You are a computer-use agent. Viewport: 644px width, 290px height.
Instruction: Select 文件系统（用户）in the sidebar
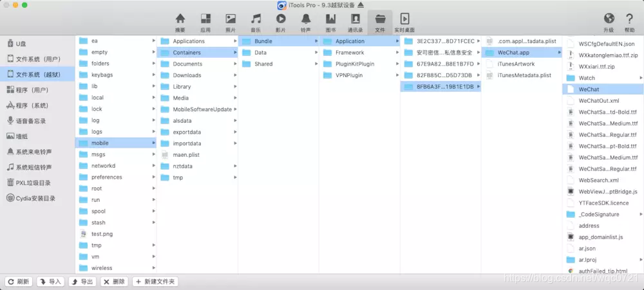[x=38, y=59]
